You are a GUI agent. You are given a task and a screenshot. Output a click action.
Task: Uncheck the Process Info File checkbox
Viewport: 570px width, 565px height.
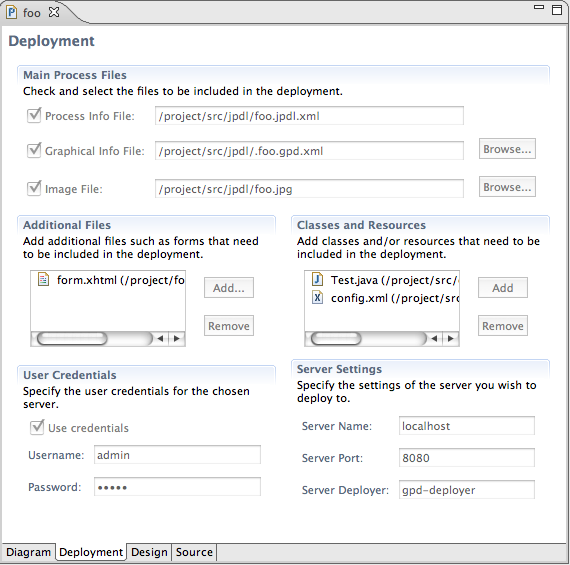[34, 116]
